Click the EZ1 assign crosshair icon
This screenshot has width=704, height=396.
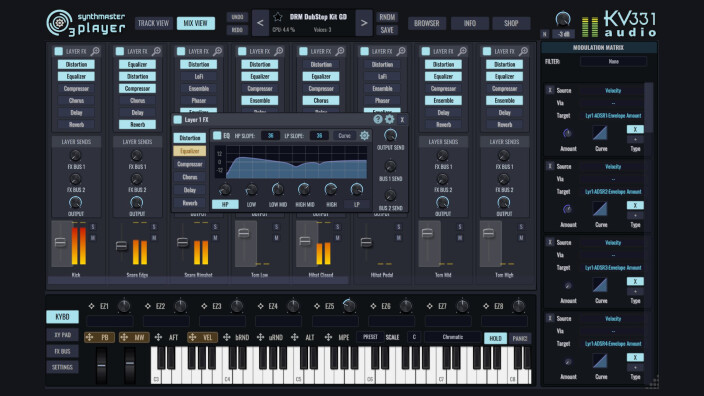[91, 306]
